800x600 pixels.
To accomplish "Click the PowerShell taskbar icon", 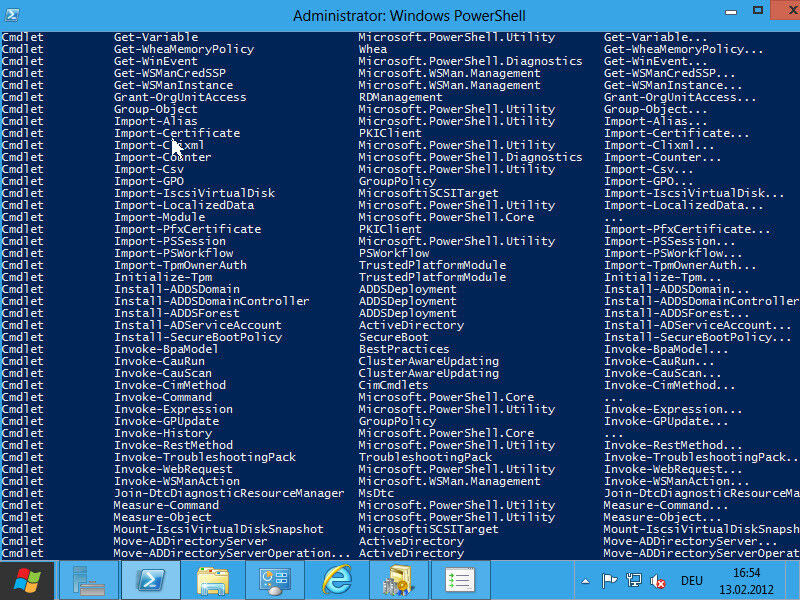I will [150, 580].
